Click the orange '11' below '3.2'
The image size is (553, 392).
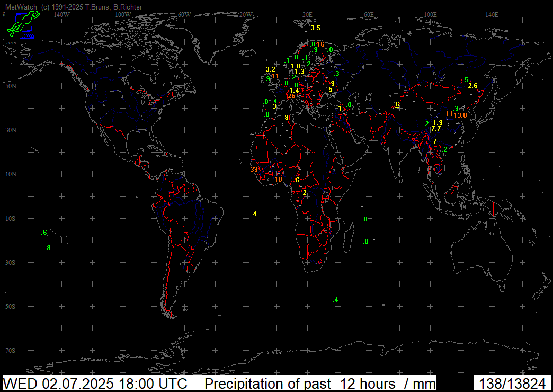click(x=275, y=76)
